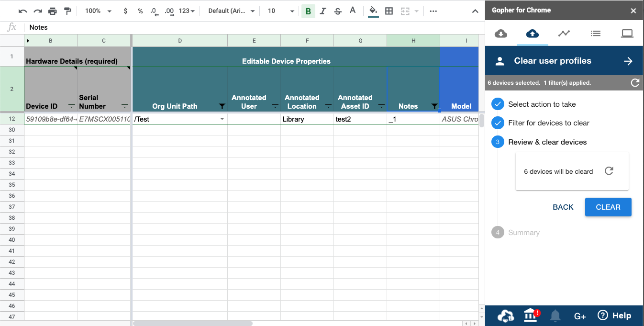Switch to the cloud download tab

click(x=500, y=34)
